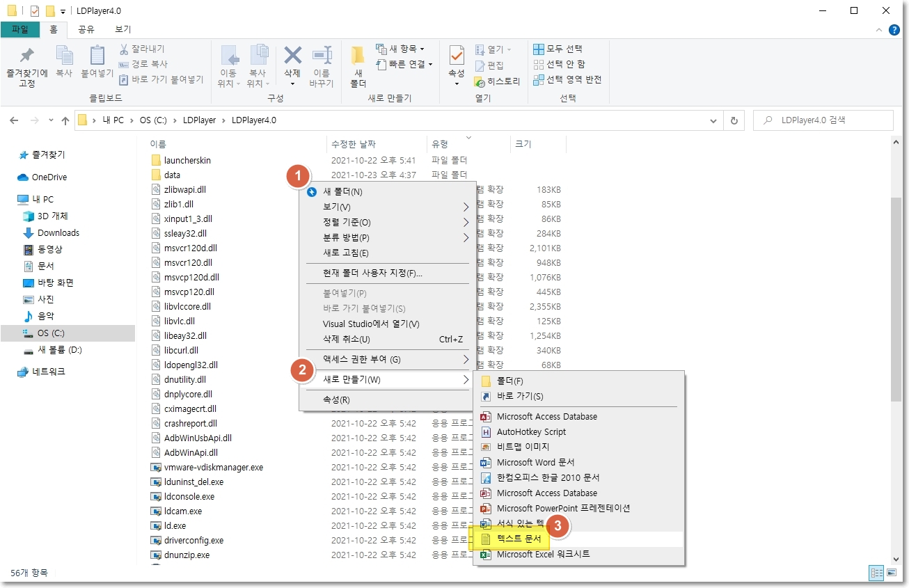Switch to File (파일) tab
909x588 pixels.
click(20, 29)
